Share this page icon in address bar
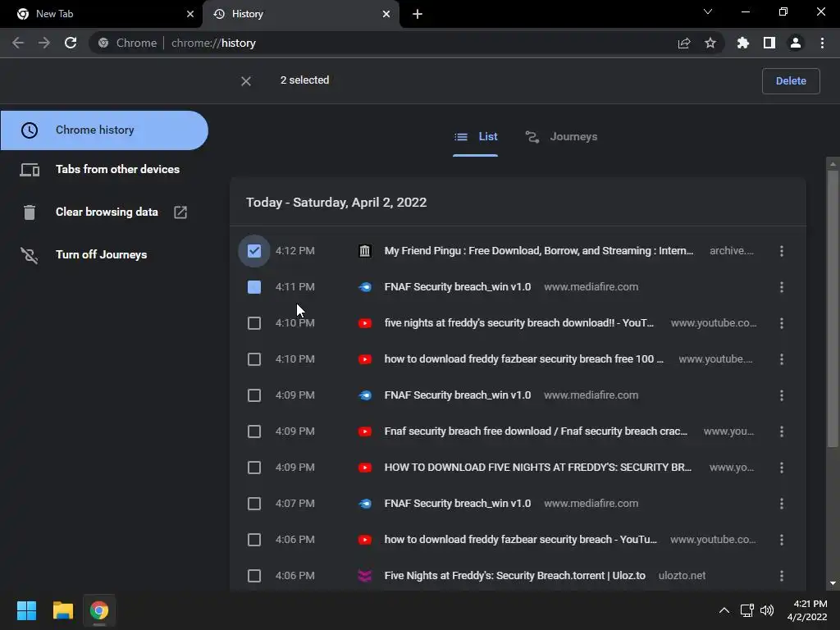Screen dimensions: 840x630 click(684, 43)
